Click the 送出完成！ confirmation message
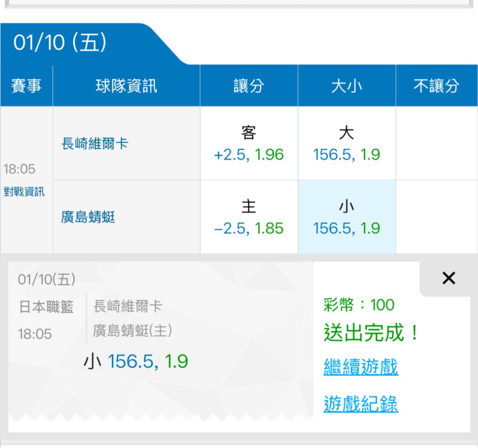This screenshot has width=478, height=448. coord(371,334)
